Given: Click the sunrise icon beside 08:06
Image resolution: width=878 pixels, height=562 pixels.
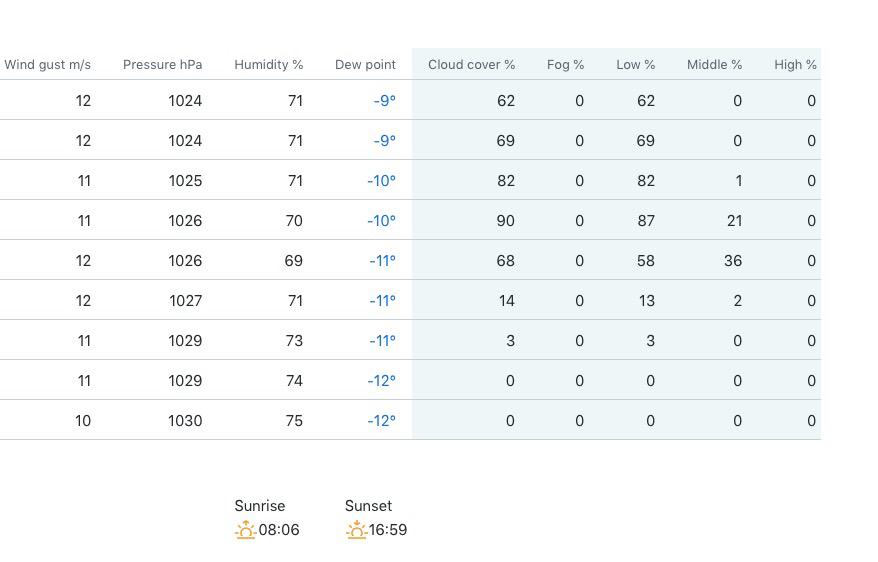Looking at the screenshot, I should [245, 530].
